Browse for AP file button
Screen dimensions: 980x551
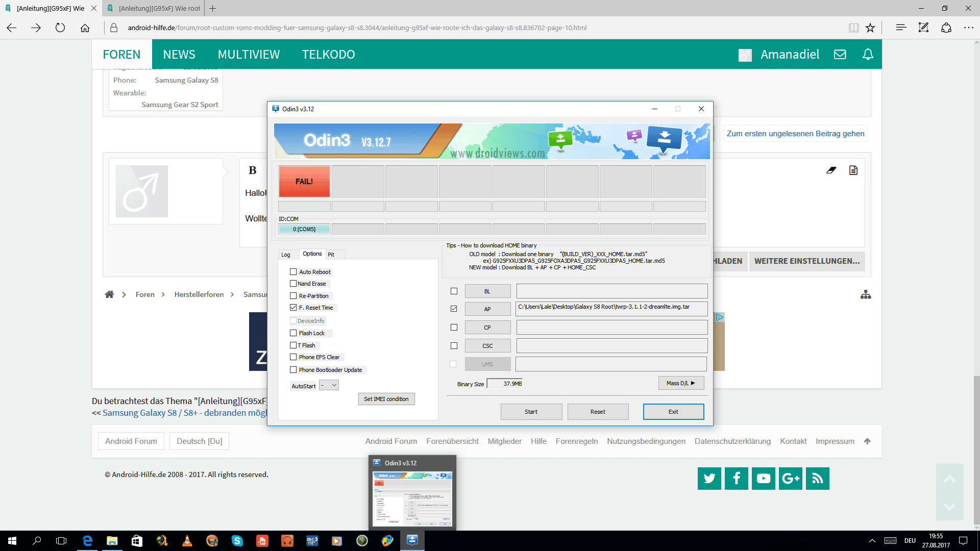tap(487, 309)
